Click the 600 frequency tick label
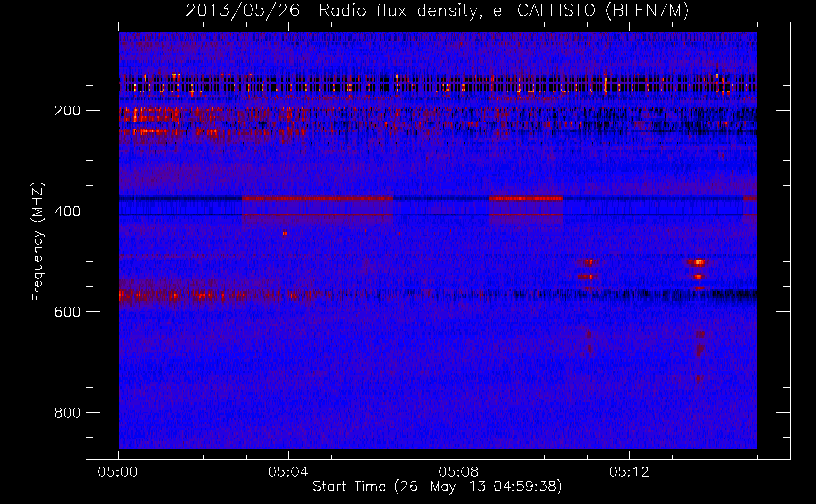The image size is (816, 504). pos(68,312)
